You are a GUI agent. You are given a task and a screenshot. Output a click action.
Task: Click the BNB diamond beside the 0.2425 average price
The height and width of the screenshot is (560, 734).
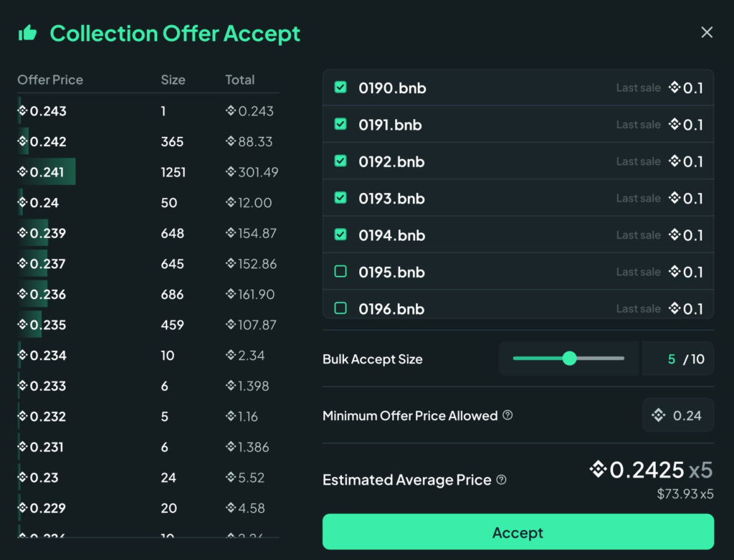click(x=596, y=470)
